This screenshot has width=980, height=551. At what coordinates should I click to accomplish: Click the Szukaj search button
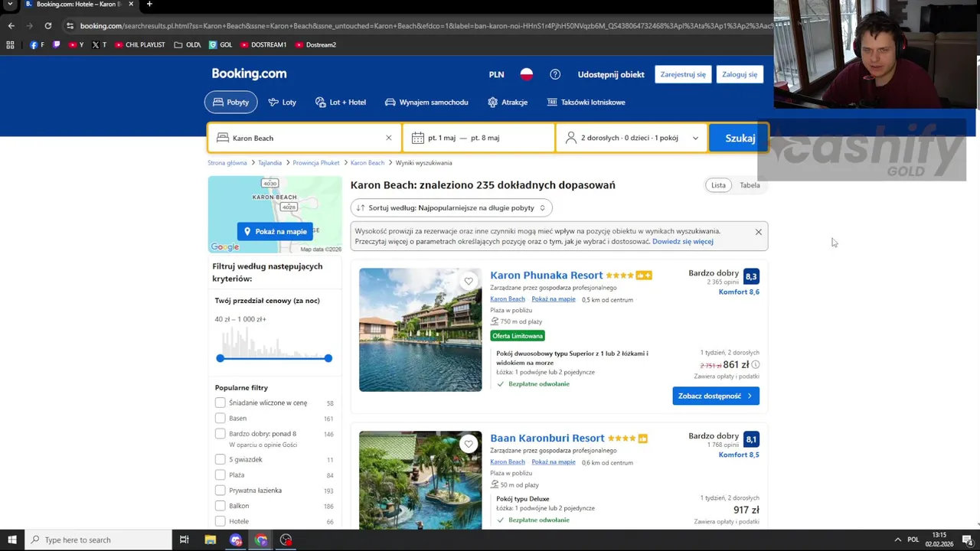click(x=740, y=138)
